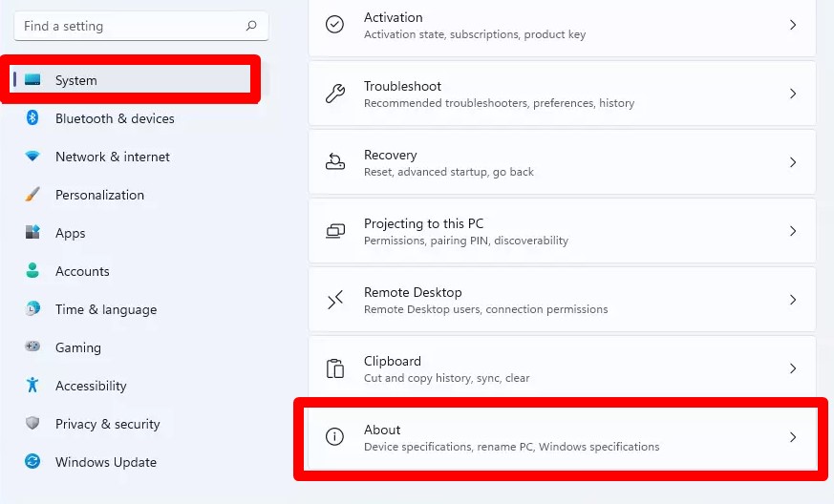The height and width of the screenshot is (504, 834).
Task: Click the Windows Update sync icon
Action: (32, 461)
